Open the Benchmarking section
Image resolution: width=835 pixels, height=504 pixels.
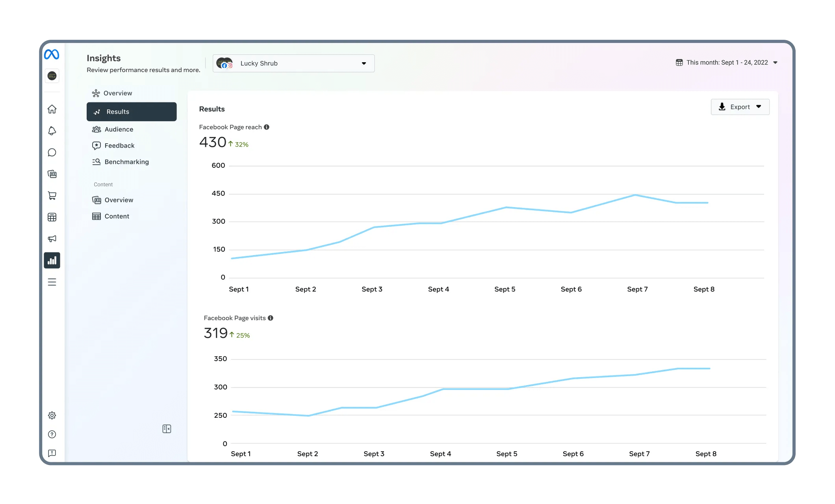coord(126,161)
